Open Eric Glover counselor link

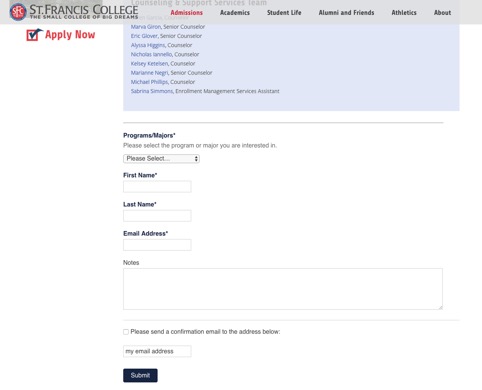pyautogui.click(x=144, y=36)
